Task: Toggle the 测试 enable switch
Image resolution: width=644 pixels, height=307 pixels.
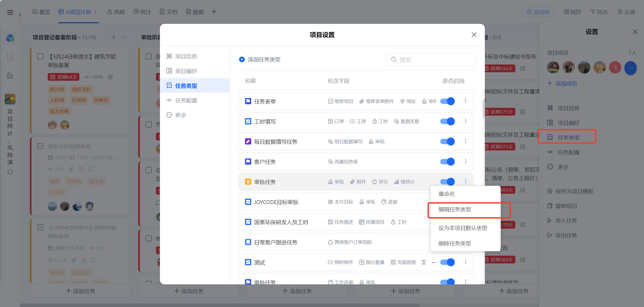Action: coord(447,262)
